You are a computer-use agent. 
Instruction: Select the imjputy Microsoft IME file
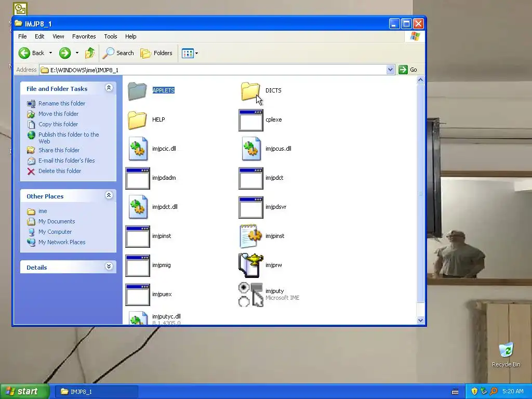(269, 295)
